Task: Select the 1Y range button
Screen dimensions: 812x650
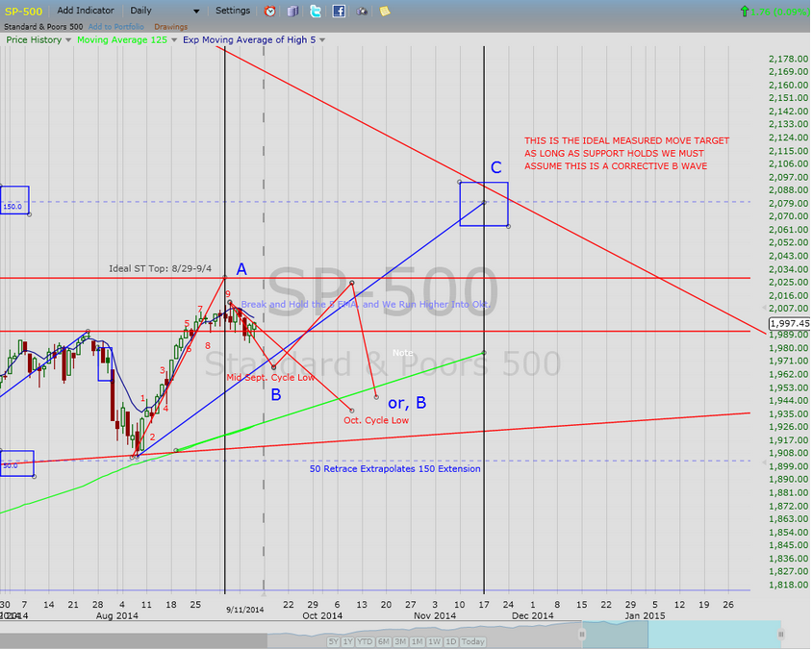Action: 348,641
